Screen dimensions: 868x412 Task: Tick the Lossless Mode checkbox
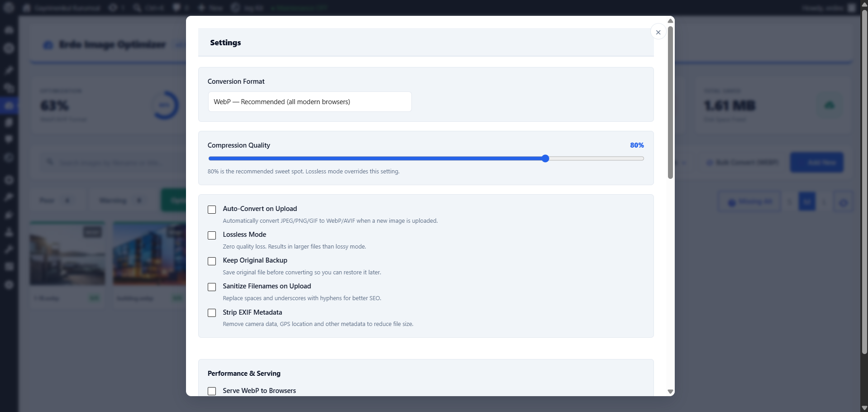point(212,235)
